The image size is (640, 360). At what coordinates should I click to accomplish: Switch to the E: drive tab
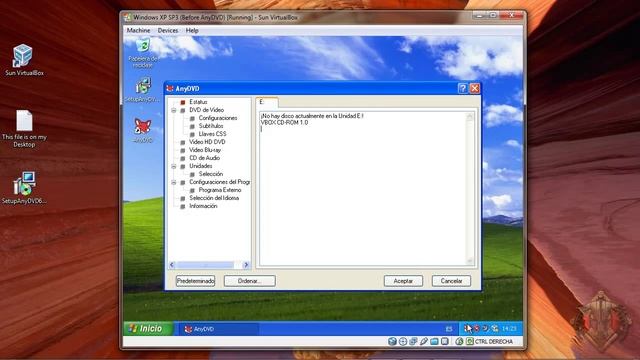(267, 102)
